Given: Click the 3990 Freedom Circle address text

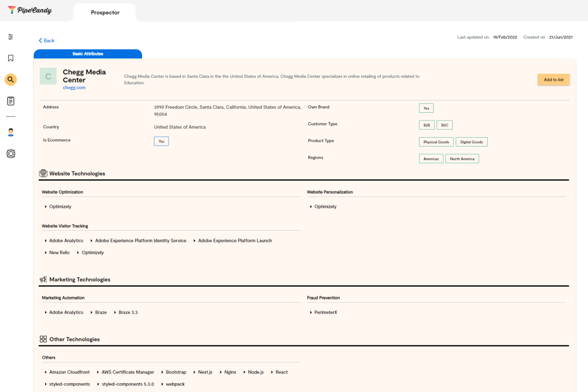Looking at the screenshot, I should [227, 111].
